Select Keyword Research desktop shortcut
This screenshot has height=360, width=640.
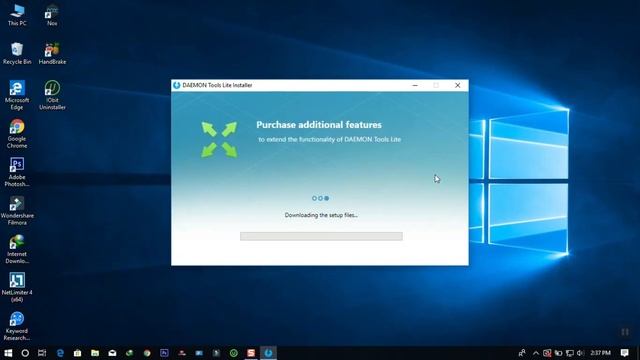17,326
